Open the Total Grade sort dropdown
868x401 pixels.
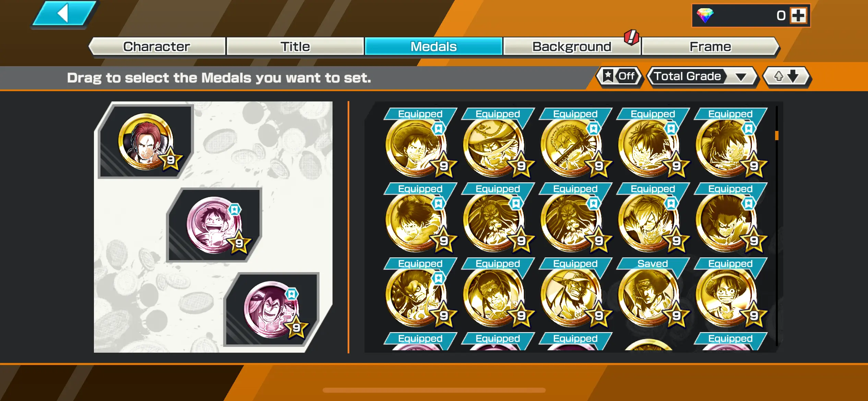point(702,76)
